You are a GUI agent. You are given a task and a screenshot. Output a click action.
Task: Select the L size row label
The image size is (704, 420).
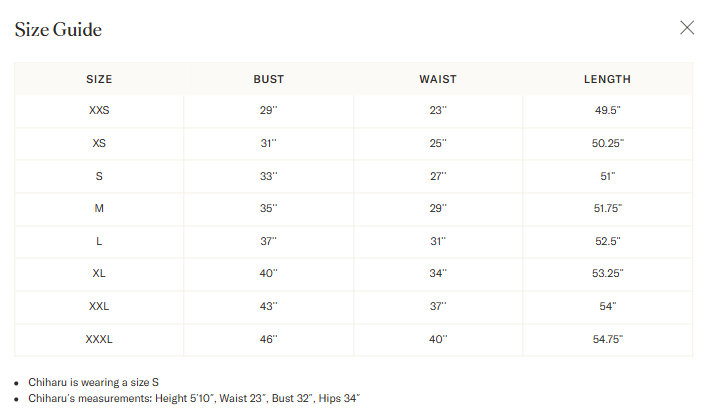99,241
